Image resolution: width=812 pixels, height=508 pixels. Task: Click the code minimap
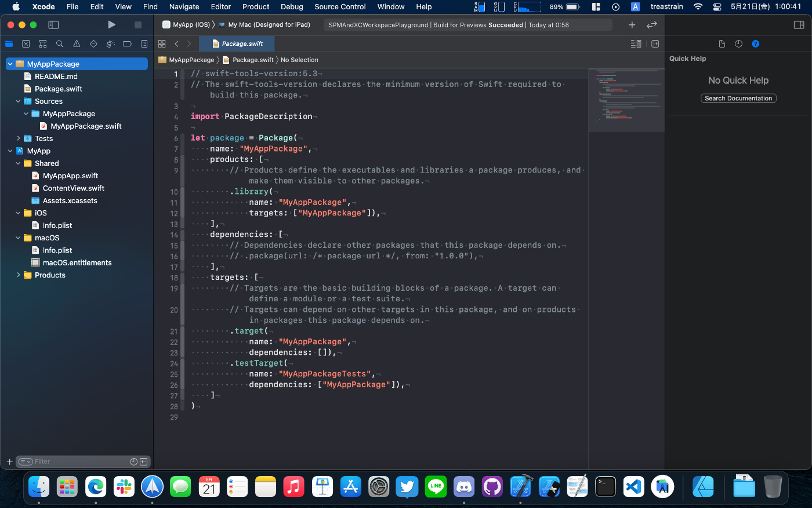[626, 100]
